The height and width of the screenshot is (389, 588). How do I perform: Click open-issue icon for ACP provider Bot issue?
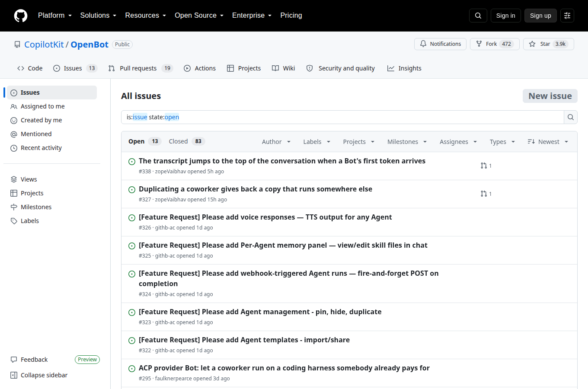(132, 369)
